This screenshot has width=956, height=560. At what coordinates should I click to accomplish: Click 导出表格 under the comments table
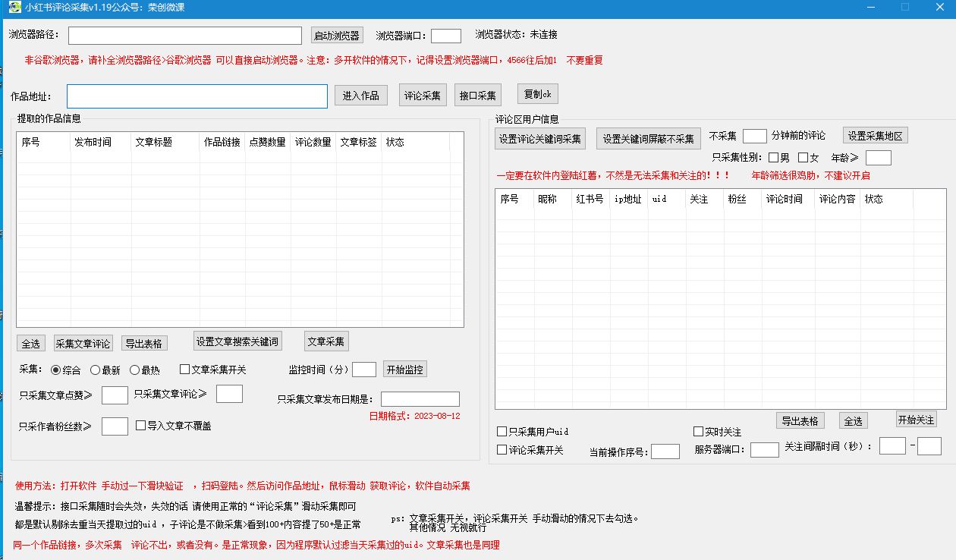[x=800, y=421]
